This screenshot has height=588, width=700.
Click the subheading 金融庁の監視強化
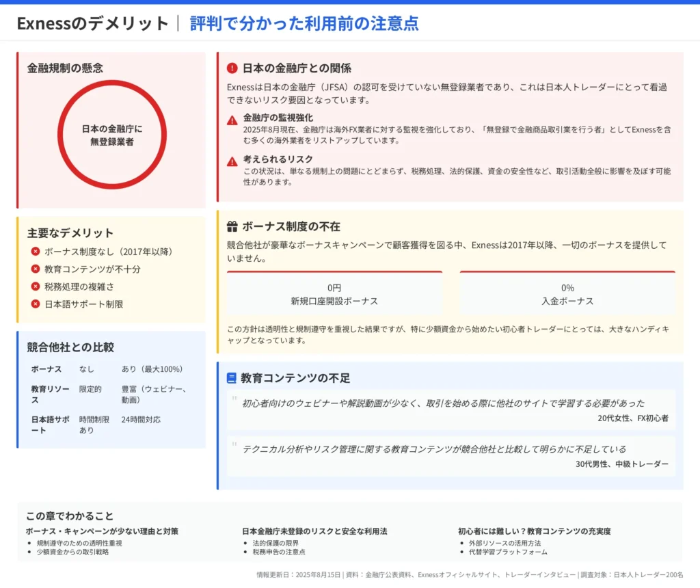(278, 118)
